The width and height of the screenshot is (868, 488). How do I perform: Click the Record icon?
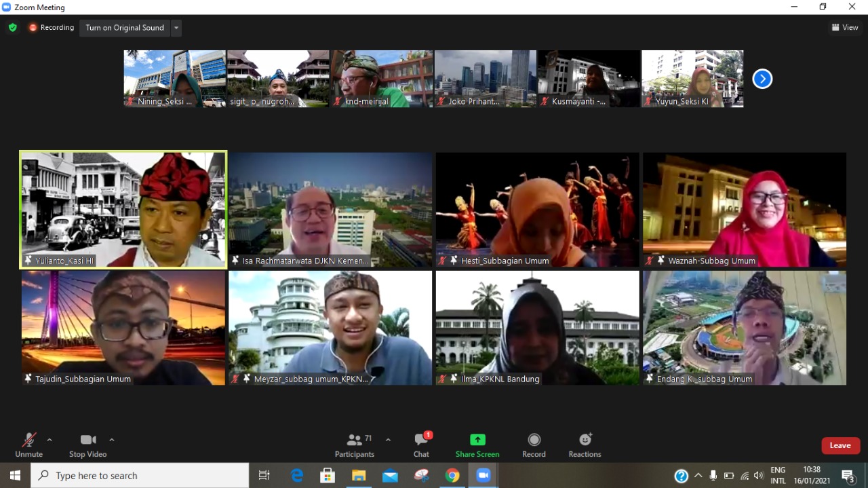534,445
